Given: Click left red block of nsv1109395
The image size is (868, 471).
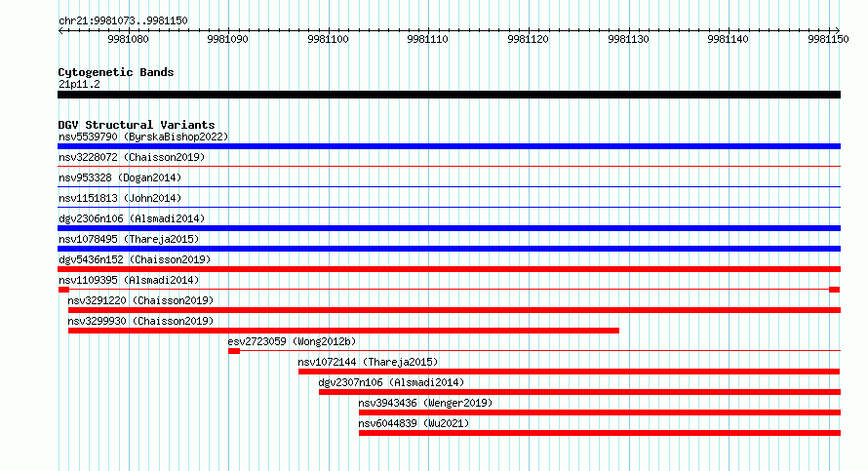Looking at the screenshot, I should (x=63, y=290).
